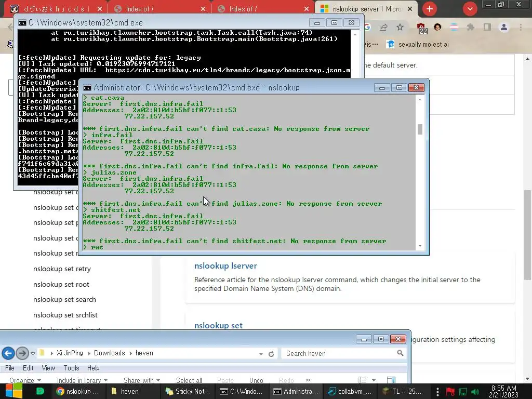Click Explorer search magnifier icon
The image size is (532, 399).
[x=401, y=353]
